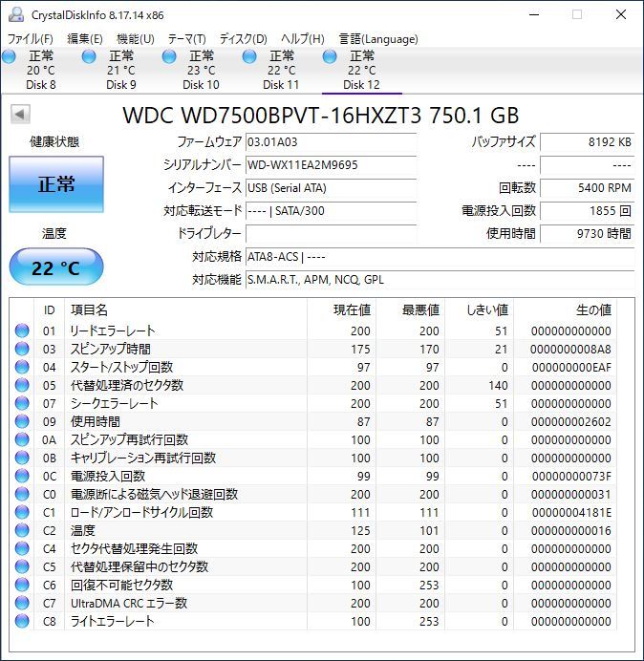Click status orb for attribute 09 使用時間

tap(22, 421)
